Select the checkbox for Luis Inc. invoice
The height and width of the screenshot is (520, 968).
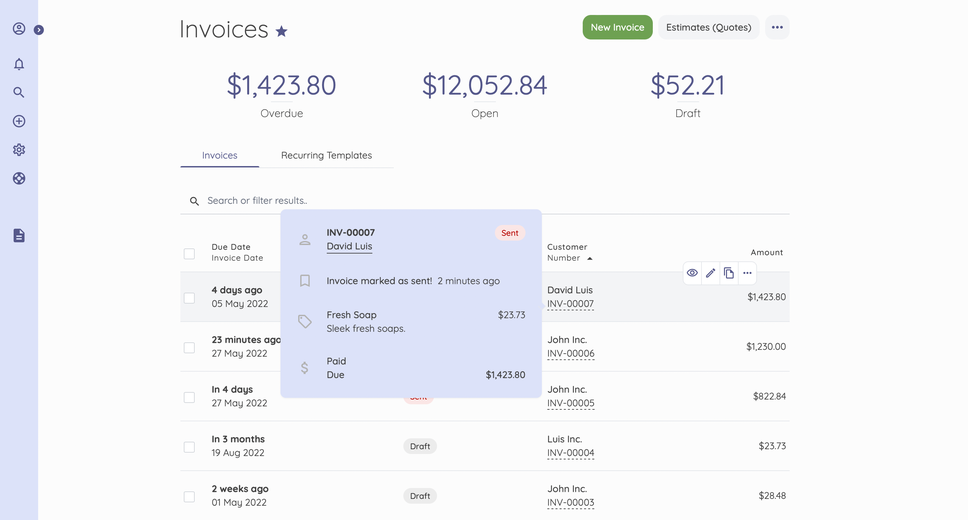click(x=190, y=447)
